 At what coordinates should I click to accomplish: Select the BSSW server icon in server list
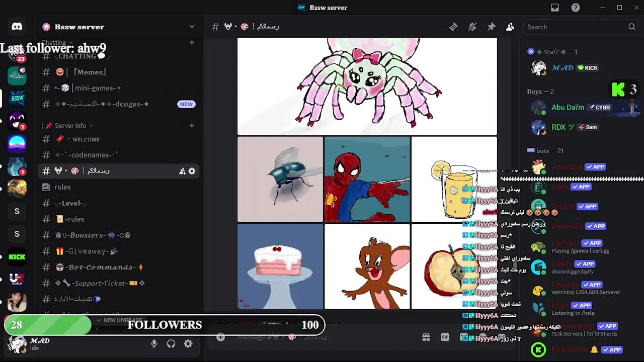(x=17, y=98)
